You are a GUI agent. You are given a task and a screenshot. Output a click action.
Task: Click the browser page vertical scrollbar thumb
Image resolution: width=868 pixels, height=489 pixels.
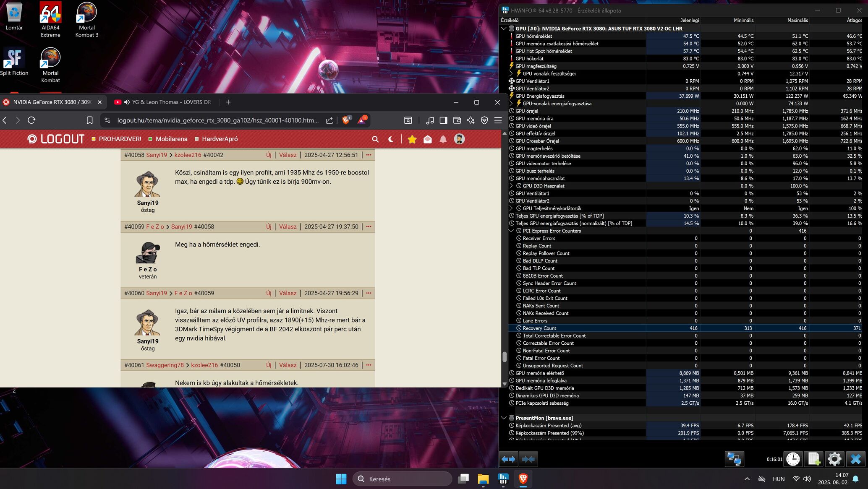tap(505, 357)
